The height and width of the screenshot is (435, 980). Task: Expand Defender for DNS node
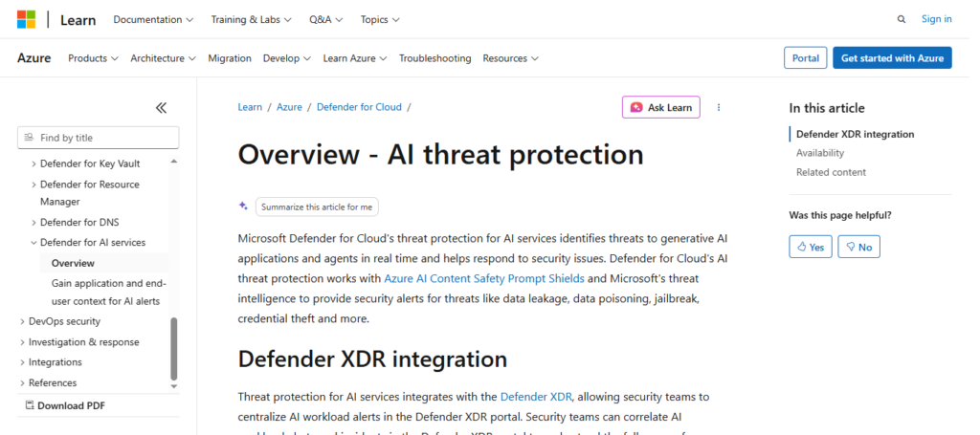point(34,222)
